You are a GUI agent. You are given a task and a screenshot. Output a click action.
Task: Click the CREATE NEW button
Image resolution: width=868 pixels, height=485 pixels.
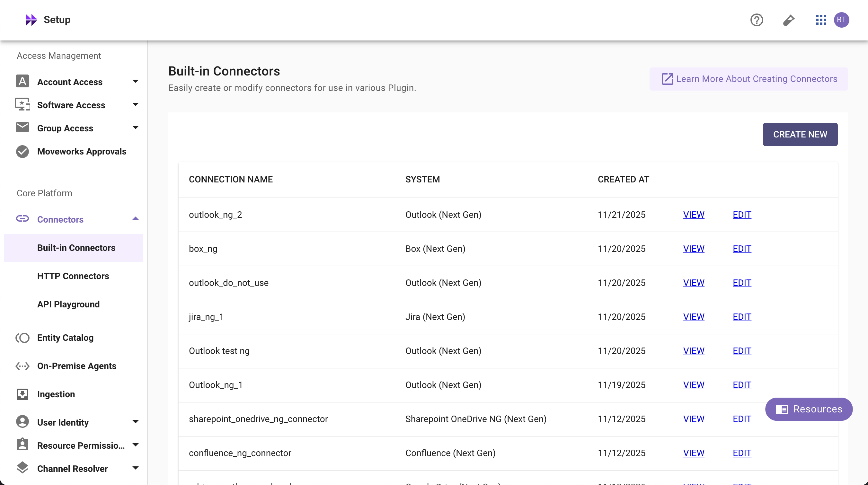tap(800, 134)
